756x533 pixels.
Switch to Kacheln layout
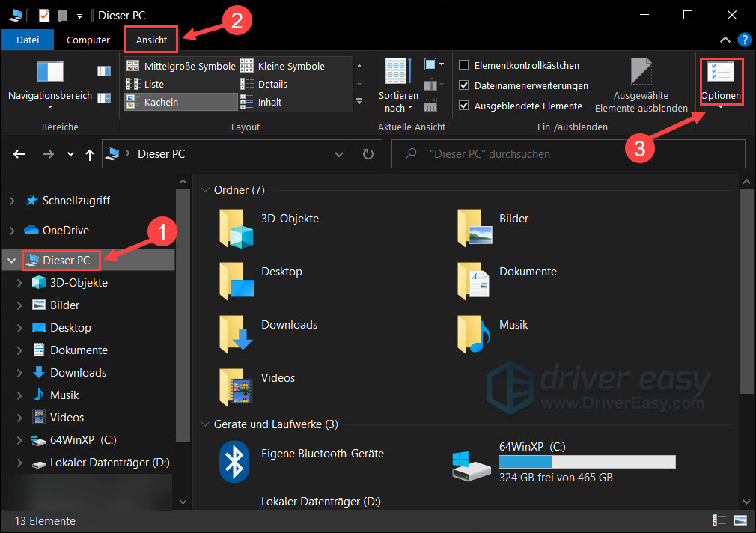pyautogui.click(x=163, y=101)
